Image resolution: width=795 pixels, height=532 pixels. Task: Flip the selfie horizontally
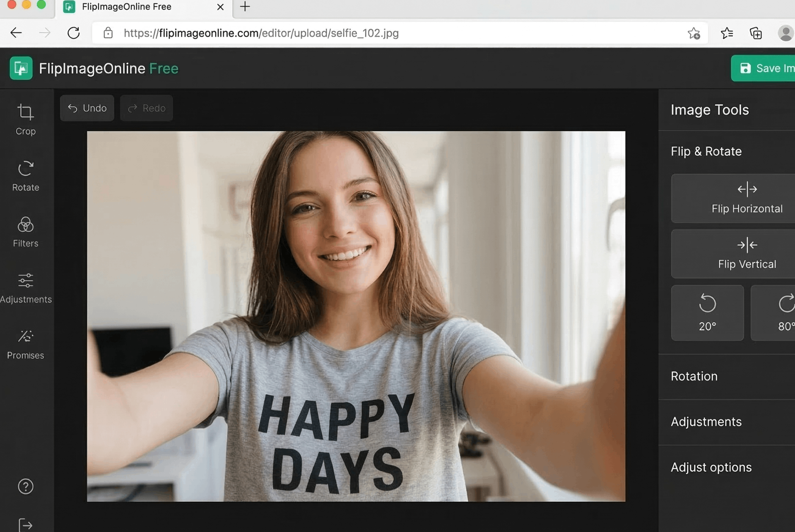(x=747, y=199)
